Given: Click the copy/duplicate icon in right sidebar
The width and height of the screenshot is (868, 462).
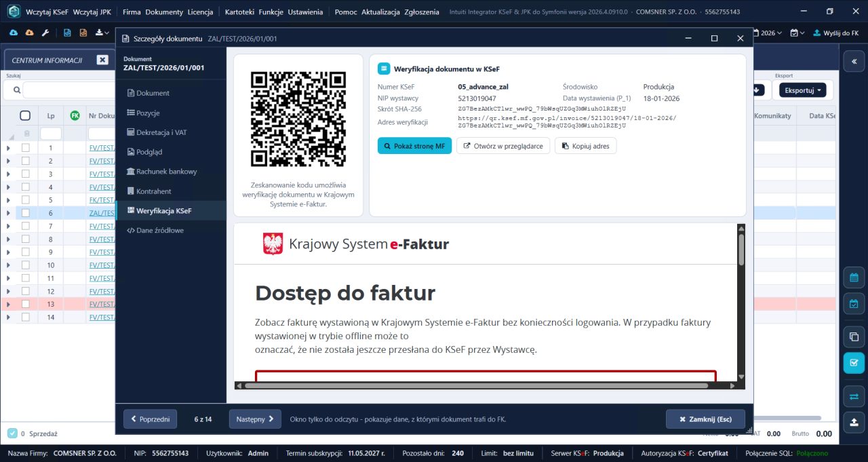Looking at the screenshot, I should (854, 336).
